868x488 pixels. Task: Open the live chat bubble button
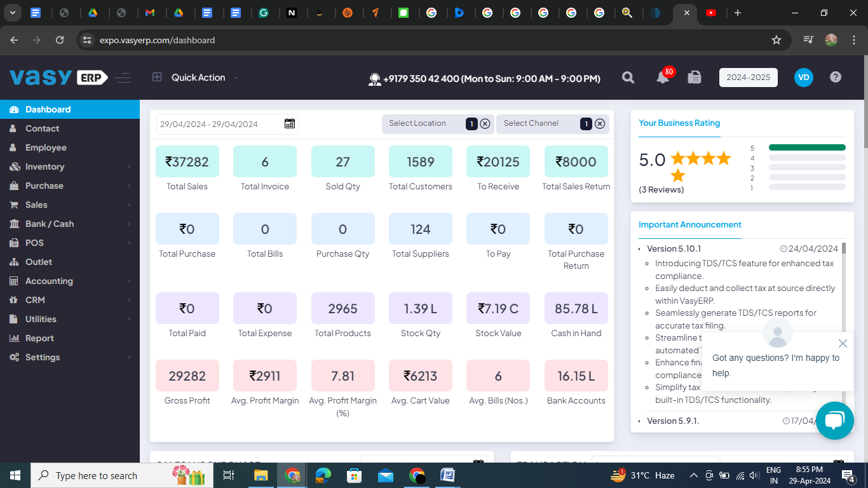pos(834,421)
